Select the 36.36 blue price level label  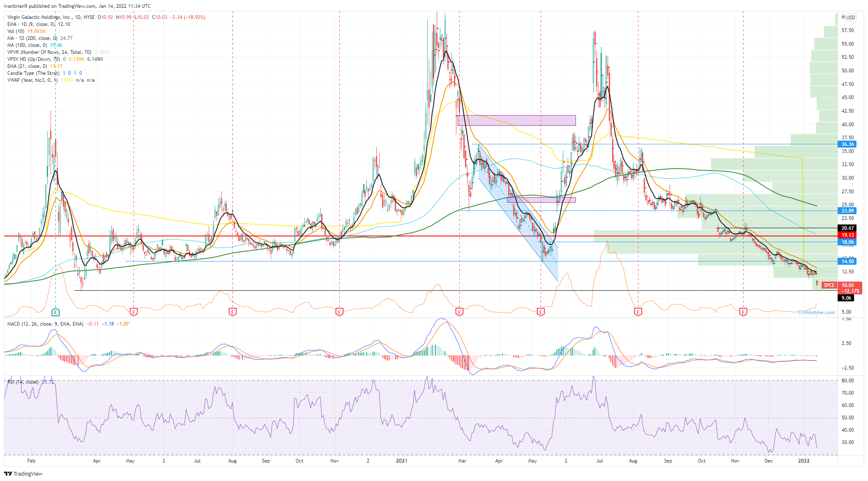847,144
